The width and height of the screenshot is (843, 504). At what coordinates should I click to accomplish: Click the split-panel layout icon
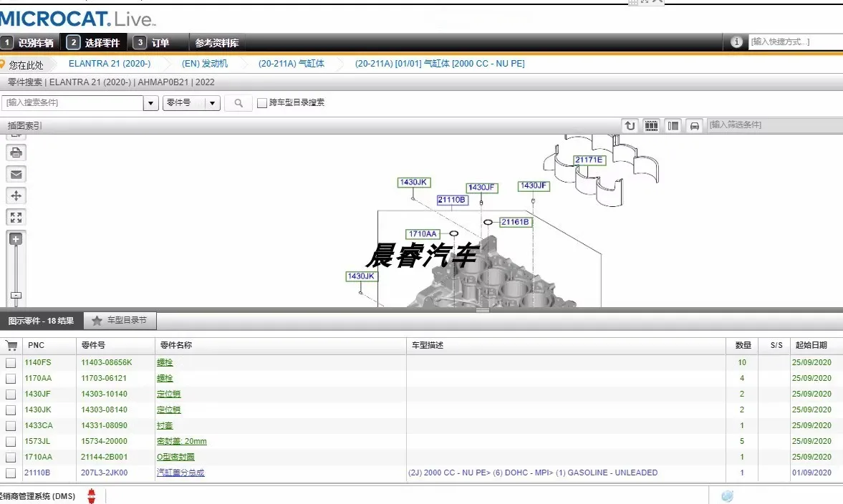(x=673, y=126)
